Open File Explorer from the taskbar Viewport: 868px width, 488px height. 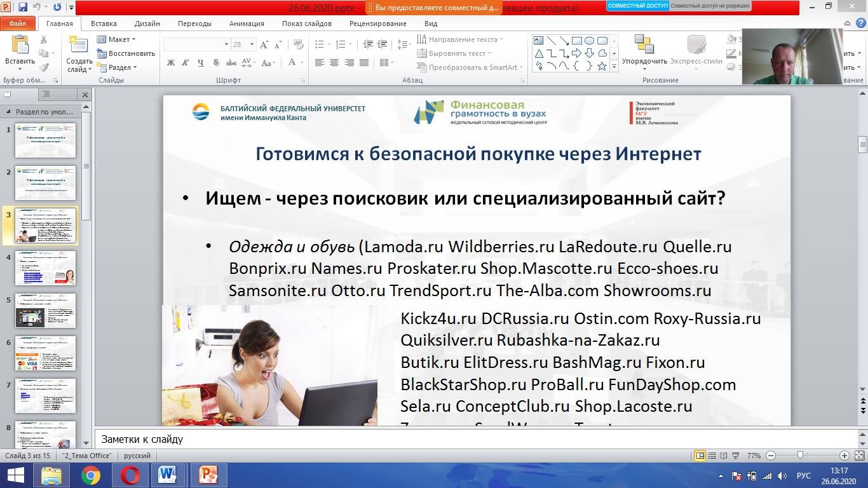tap(51, 475)
